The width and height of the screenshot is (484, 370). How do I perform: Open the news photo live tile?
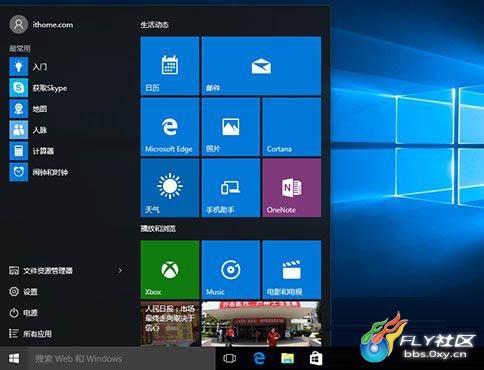tap(261, 324)
